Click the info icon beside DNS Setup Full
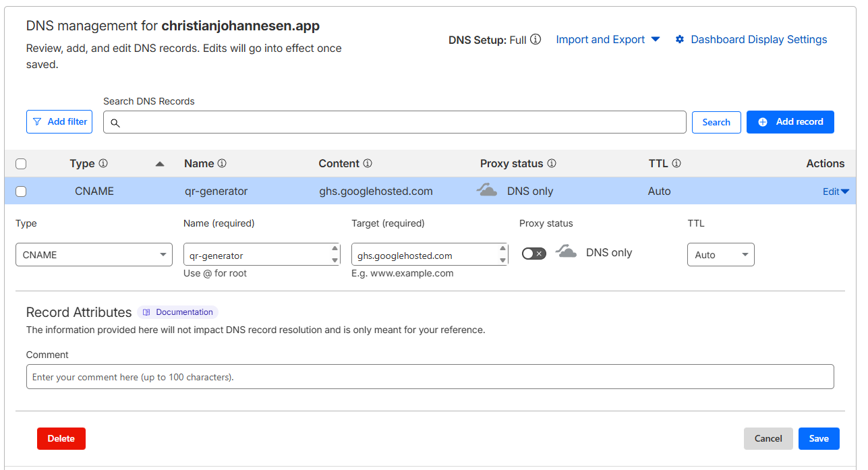Screen dimensions: 868x470 point(536,40)
